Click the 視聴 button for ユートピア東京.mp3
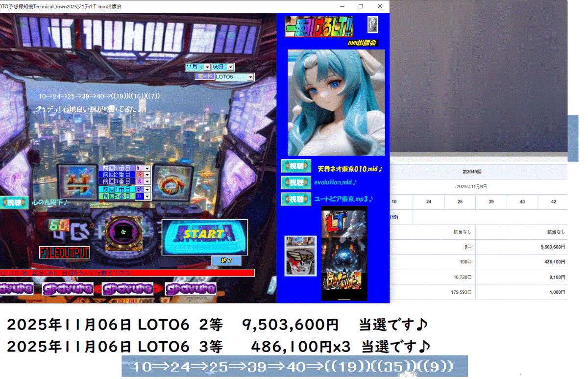 [x=296, y=199]
